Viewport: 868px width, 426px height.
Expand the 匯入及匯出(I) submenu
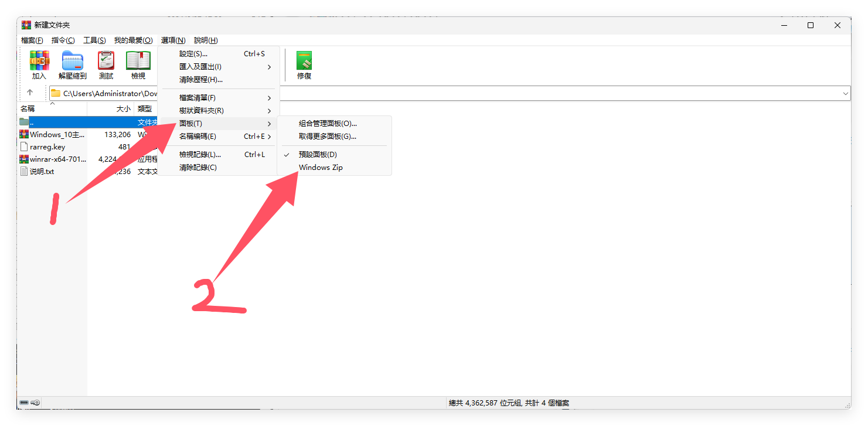[218, 67]
